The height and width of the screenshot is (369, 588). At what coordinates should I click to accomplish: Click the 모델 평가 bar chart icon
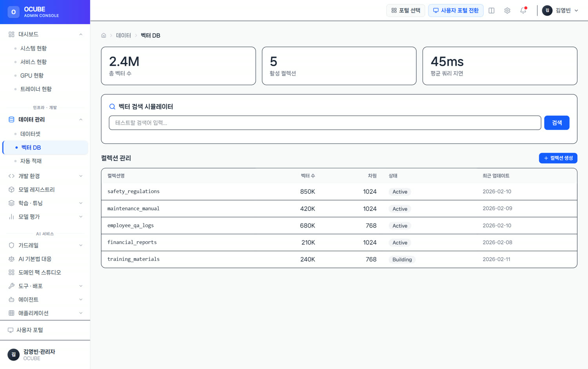tap(11, 217)
